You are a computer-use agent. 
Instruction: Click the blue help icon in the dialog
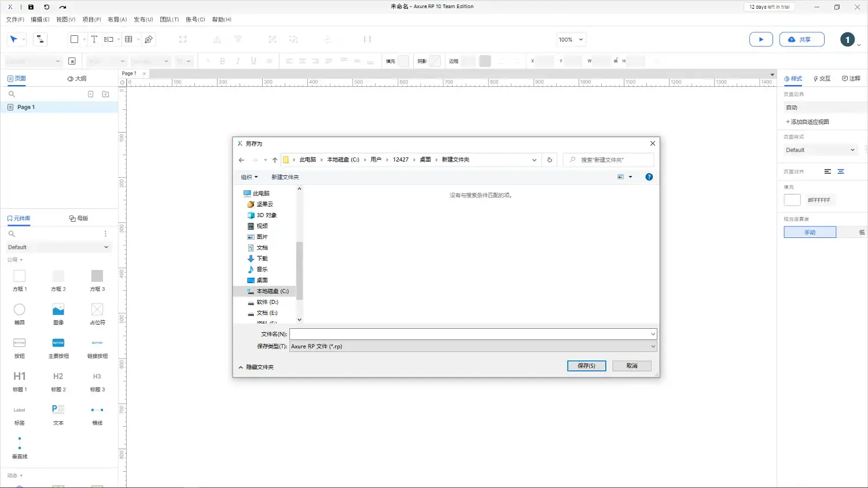click(x=649, y=177)
